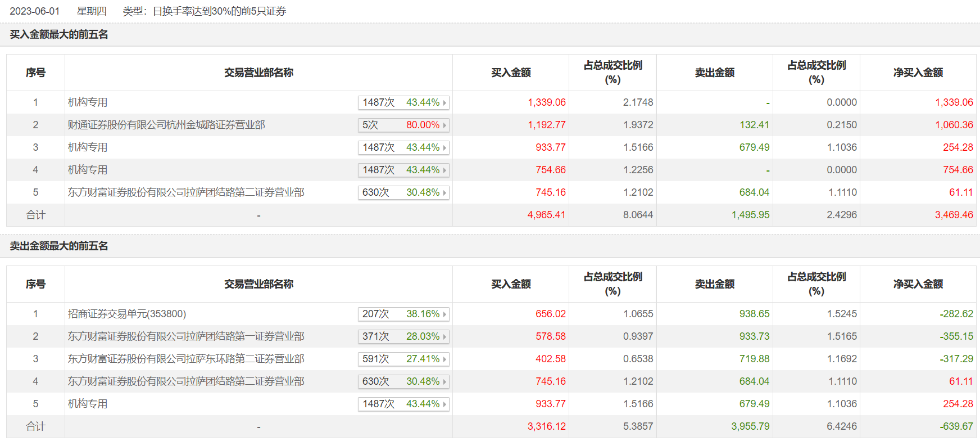Expand the 371次 listing count badge
Image resolution: width=980 pixels, height=441 pixels.
click(376, 336)
